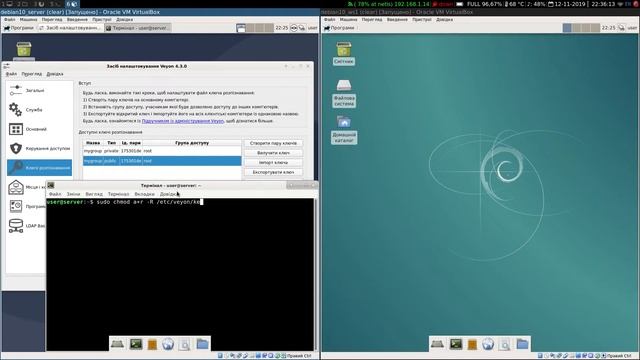Viewport: 640px width, 360px height.
Task: Open the LDAP Basic sidebar page
Action: click(x=26, y=225)
